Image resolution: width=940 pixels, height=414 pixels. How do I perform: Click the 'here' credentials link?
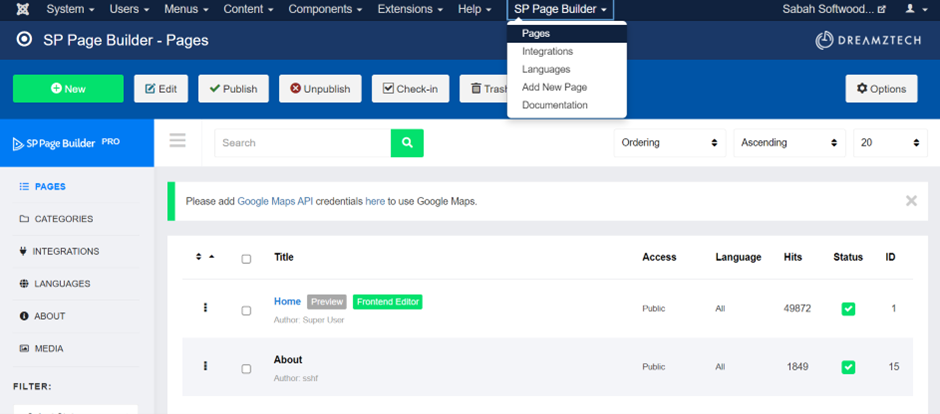point(375,201)
